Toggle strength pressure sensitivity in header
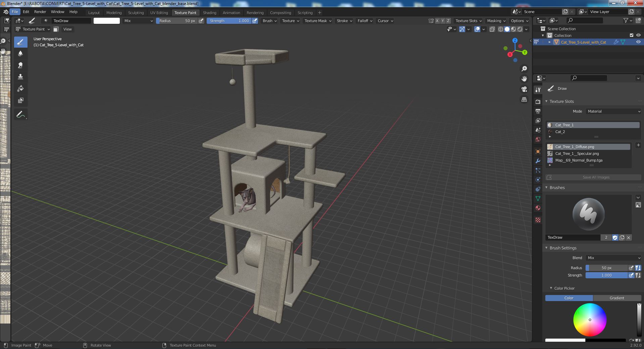The image size is (644, 349). tap(255, 21)
